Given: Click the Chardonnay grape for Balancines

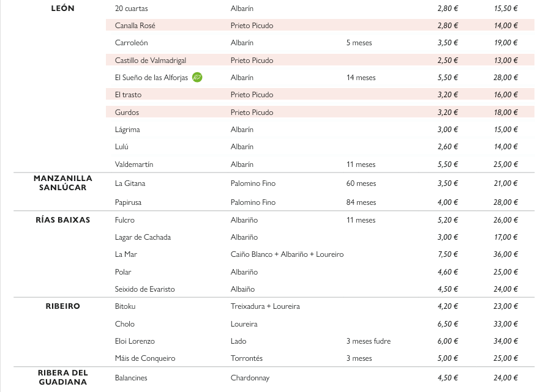Looking at the screenshot, I should pyautogui.click(x=250, y=378).
